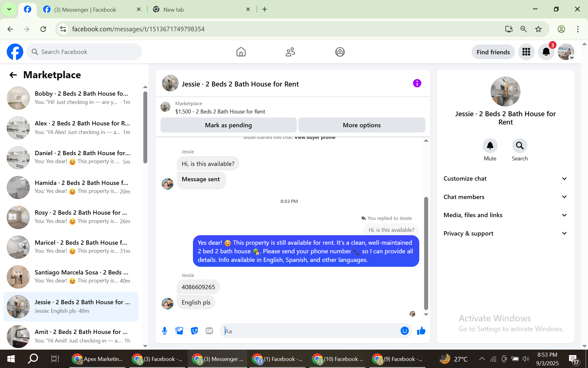588x368 pixels.
Task: Expand the Privacy & support section
Action: coord(505,233)
